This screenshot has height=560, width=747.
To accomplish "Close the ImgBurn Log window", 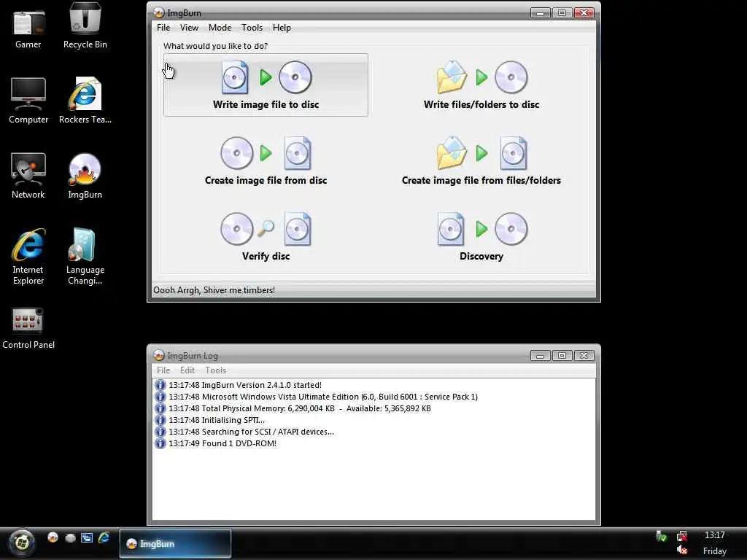I will [584, 356].
